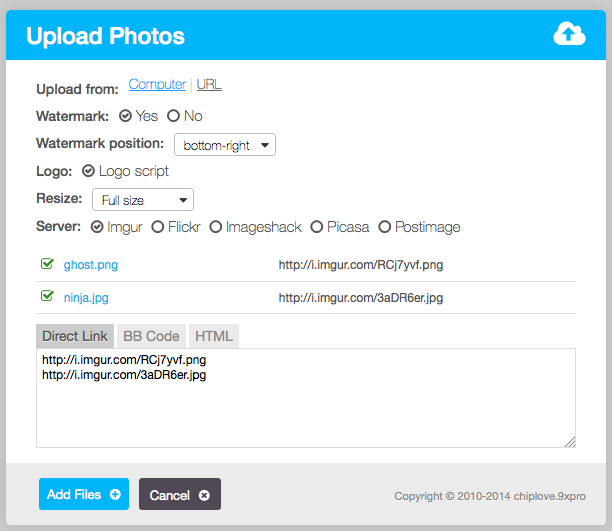
Task: Click the cloud upload icon in header
Action: point(569,34)
